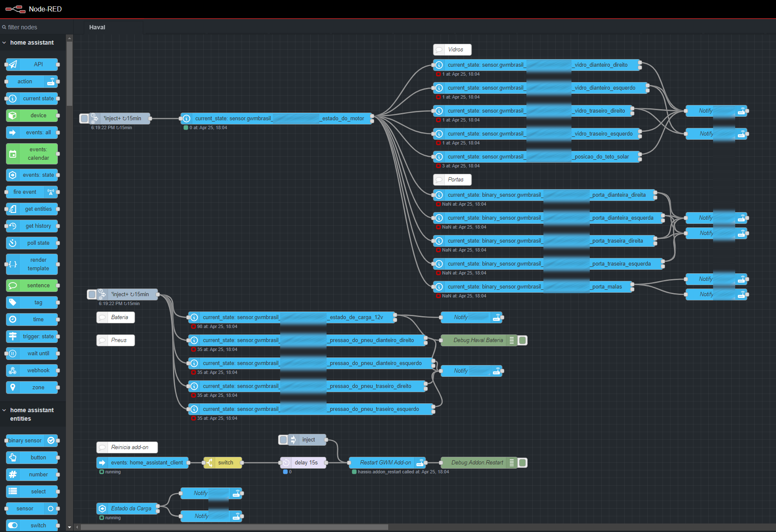Image resolution: width=776 pixels, height=532 pixels.
Task: Click the get history node clock icon
Action: click(x=13, y=226)
